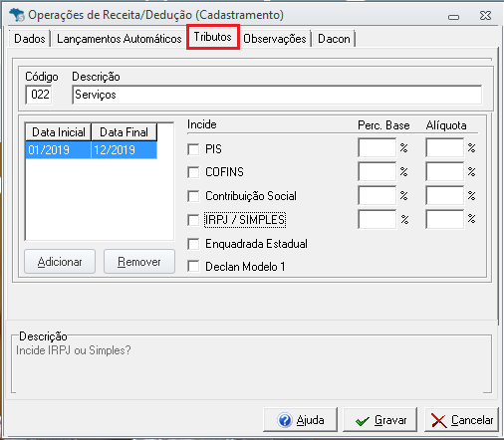This screenshot has height=440, width=504.
Task: Check the Declan Modelo 1 box
Action: [193, 267]
